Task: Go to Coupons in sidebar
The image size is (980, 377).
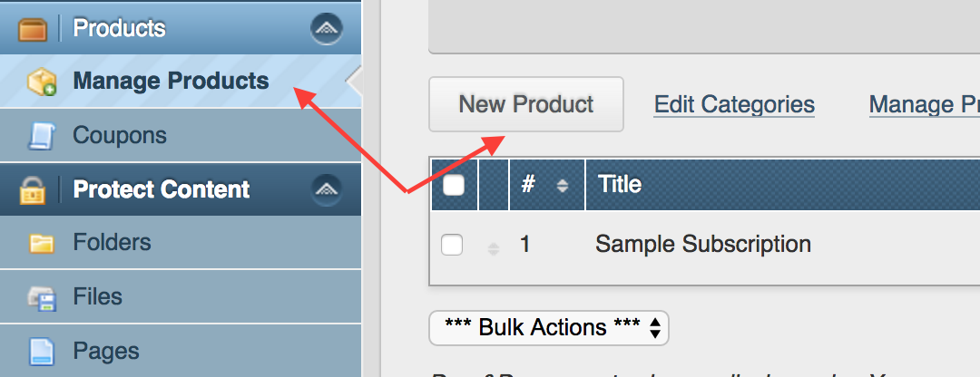Action: coord(120,136)
